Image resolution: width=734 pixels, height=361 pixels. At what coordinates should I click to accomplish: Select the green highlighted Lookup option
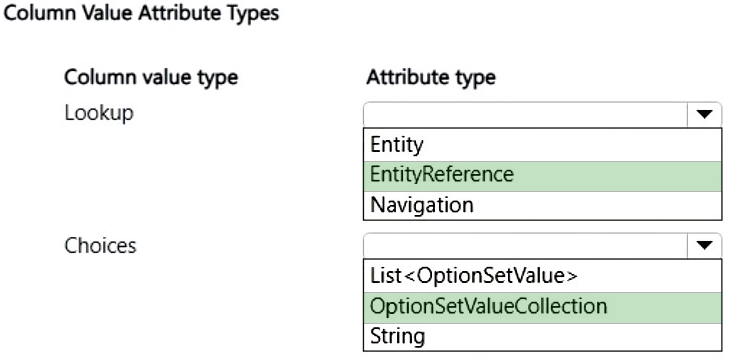coord(543,176)
